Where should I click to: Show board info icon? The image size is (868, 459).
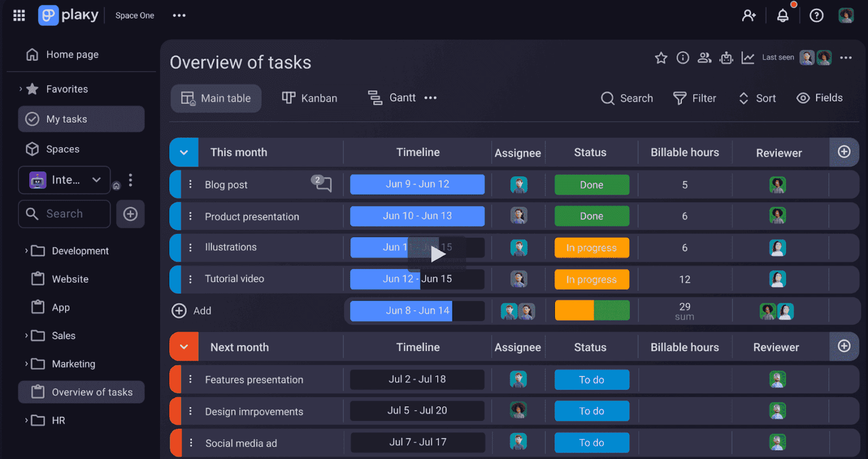coord(683,58)
